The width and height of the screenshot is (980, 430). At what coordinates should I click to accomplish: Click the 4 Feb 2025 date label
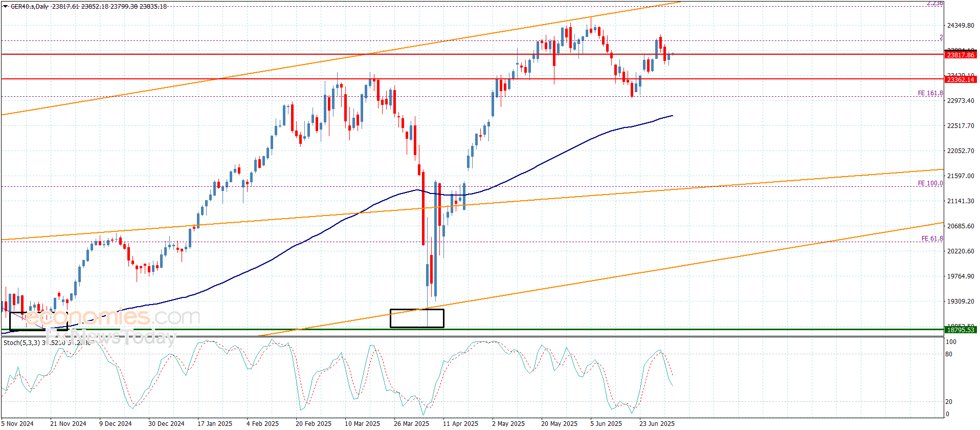pyautogui.click(x=262, y=423)
